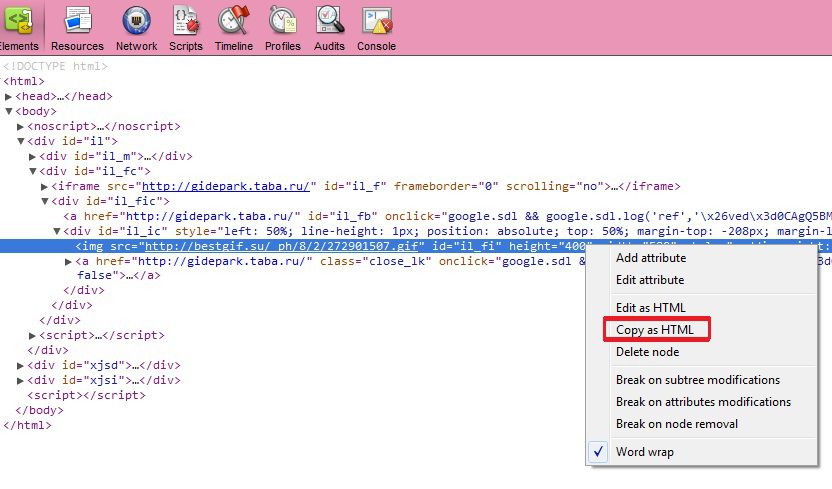Screen dimensions: 832x489
Task: Open the Profiles panel icon
Action: pos(282,21)
